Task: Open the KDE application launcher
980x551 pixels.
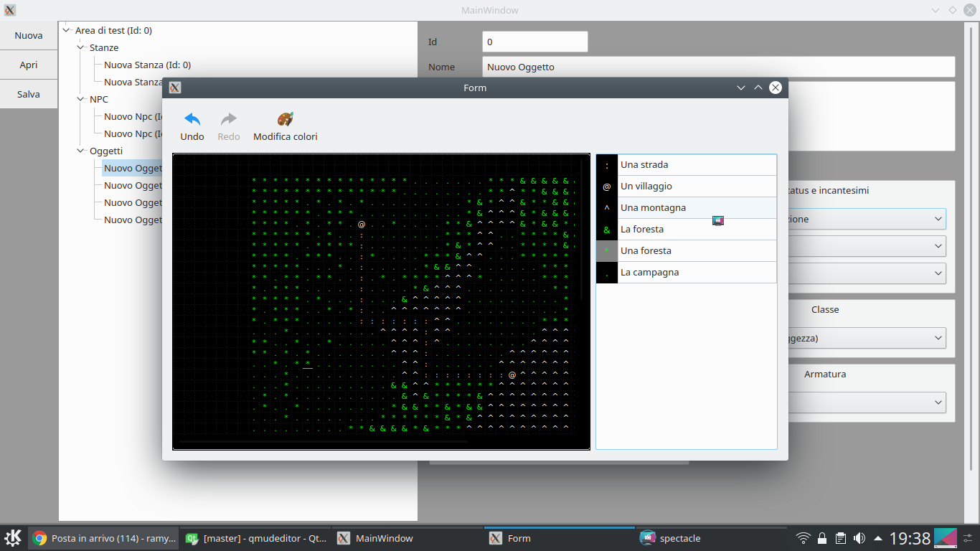Action: [13, 538]
